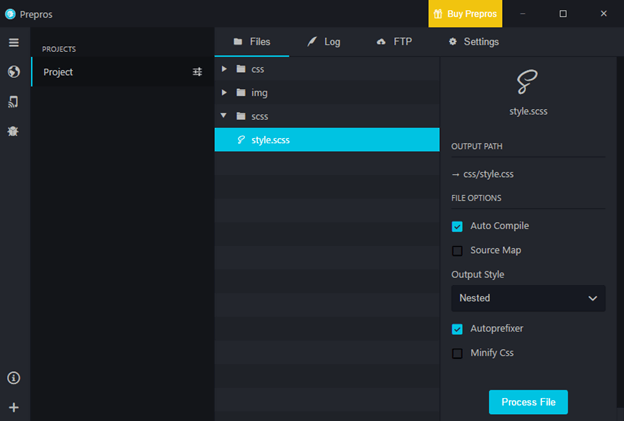
Task: Add a new project with plus icon
Action: pyautogui.click(x=14, y=407)
